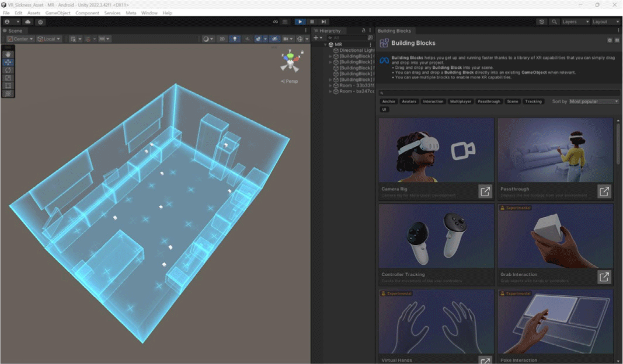
Task: Open the Undo History icon
Action: point(542,22)
